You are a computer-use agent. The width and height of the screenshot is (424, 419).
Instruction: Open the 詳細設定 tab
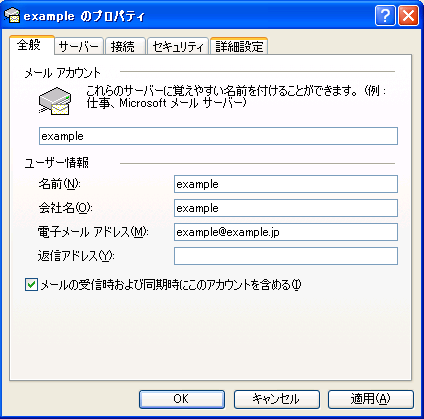pyautogui.click(x=239, y=46)
